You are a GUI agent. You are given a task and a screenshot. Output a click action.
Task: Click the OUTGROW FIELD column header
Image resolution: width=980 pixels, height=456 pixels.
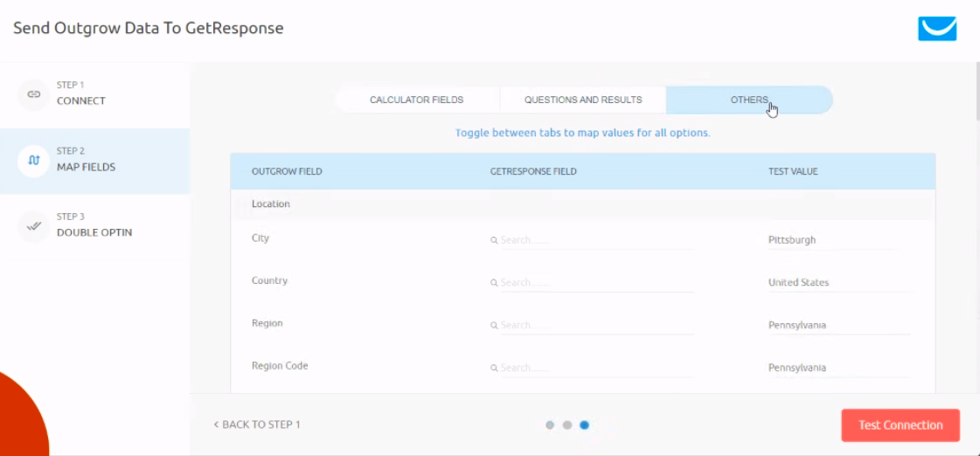point(287,171)
